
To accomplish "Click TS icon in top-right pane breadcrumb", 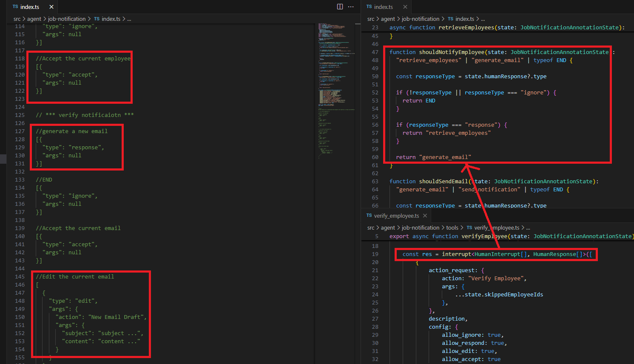I will (x=451, y=19).
